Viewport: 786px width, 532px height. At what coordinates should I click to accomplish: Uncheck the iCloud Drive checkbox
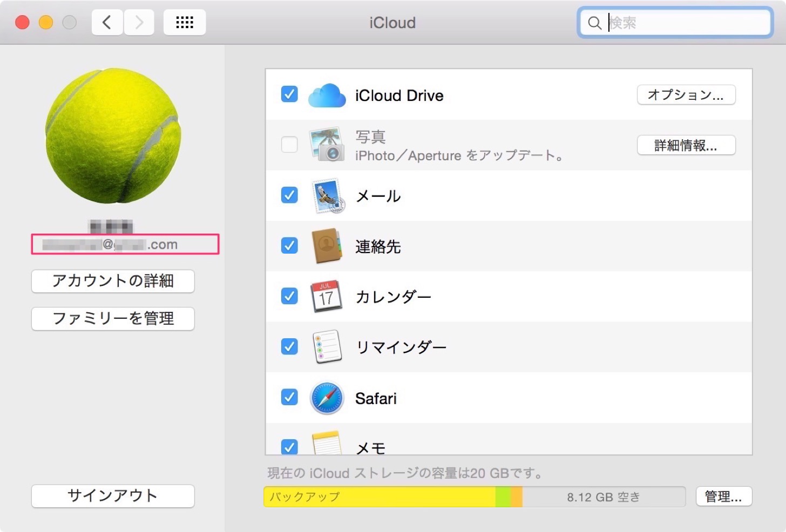(289, 94)
